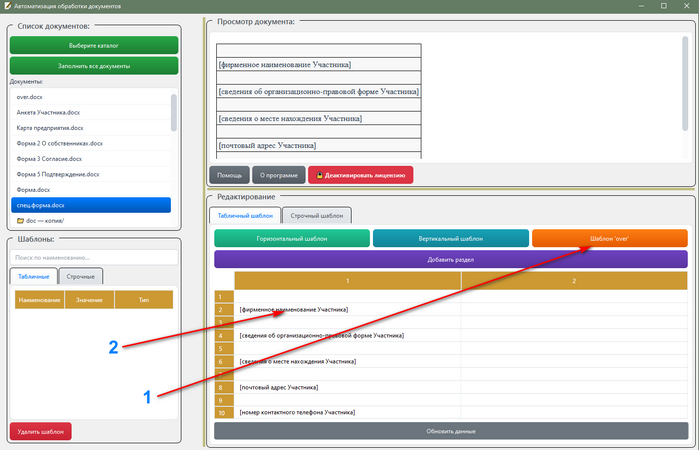Screen dimensions: 699x450
Task: Click 'Значение' column header
Action: (89, 300)
